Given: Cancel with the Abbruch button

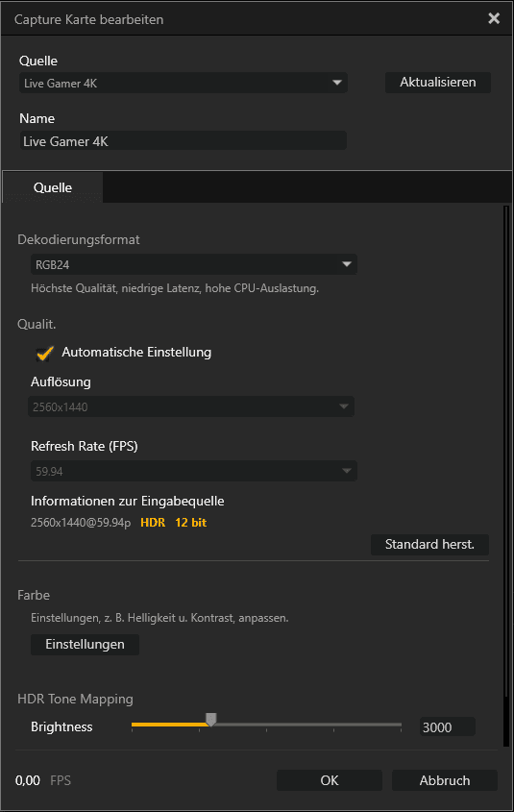Looking at the screenshot, I should (x=445, y=780).
